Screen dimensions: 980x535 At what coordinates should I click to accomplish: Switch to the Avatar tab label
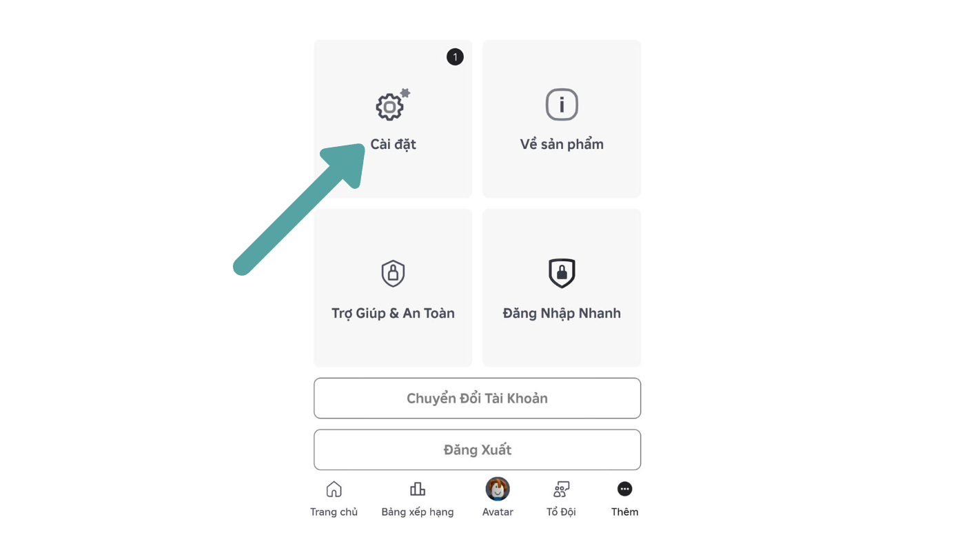[498, 512]
